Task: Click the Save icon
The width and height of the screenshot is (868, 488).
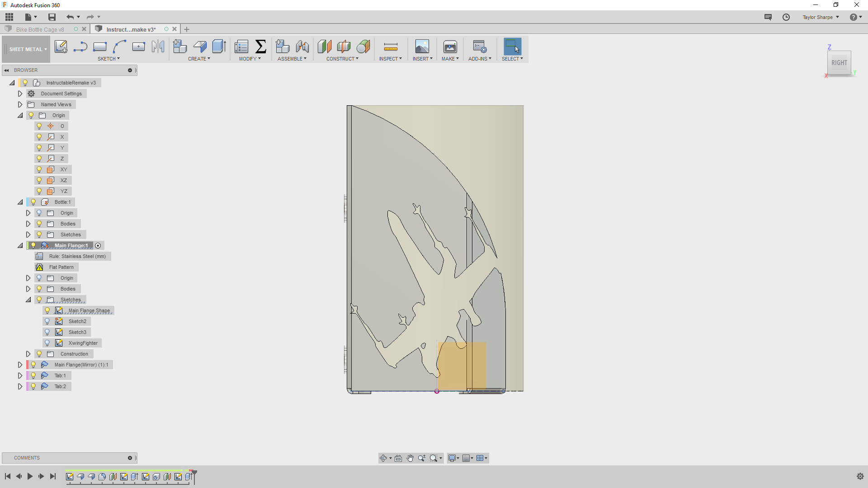Action: coord(52,17)
